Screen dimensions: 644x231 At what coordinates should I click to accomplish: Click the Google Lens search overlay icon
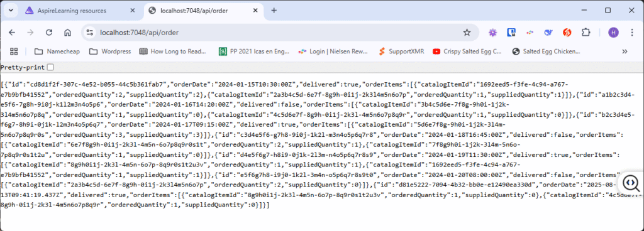(x=631, y=183)
